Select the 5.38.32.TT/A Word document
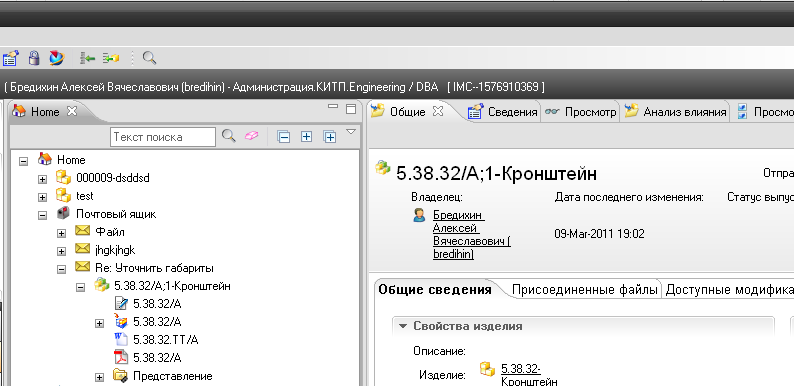Screen dimensions: 794x386 point(166,339)
